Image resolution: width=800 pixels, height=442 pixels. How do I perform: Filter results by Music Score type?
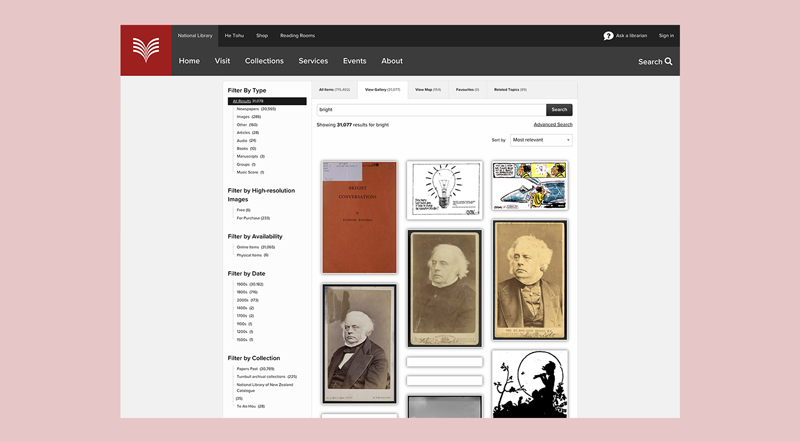click(x=250, y=173)
